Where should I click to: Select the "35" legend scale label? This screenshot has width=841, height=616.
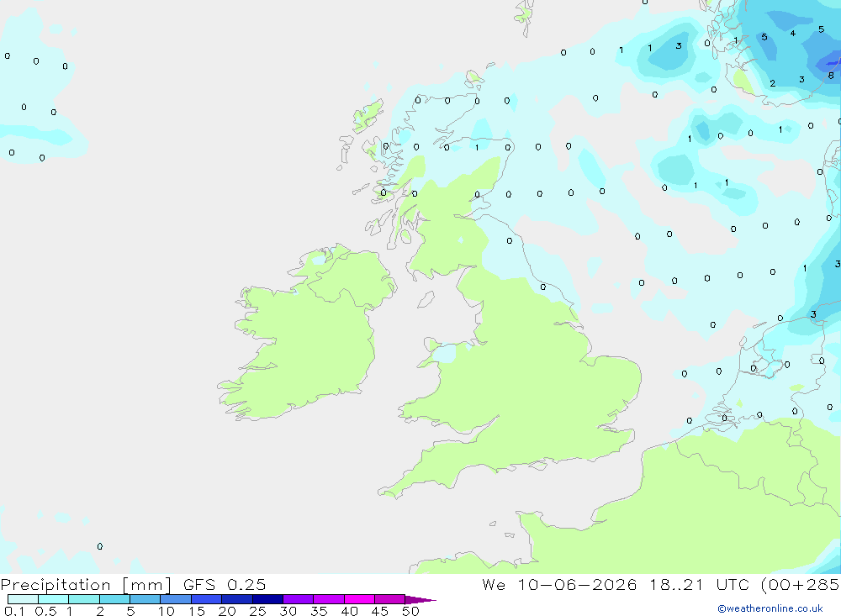(319, 611)
